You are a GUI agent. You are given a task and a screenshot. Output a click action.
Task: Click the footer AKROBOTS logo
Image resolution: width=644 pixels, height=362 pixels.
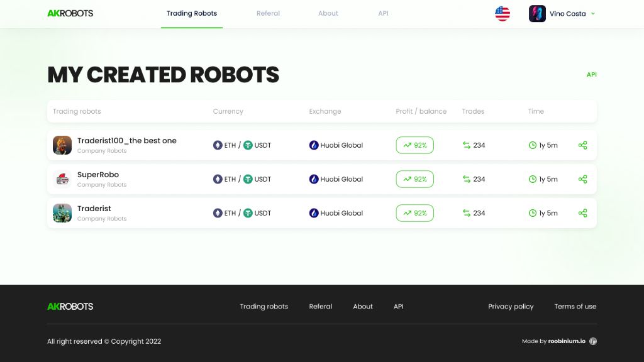pos(70,307)
